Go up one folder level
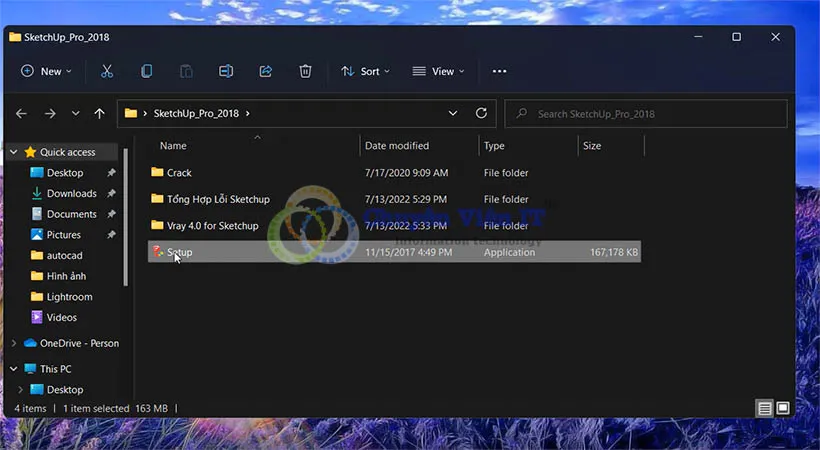Image resolution: width=820 pixels, height=450 pixels. 99,113
